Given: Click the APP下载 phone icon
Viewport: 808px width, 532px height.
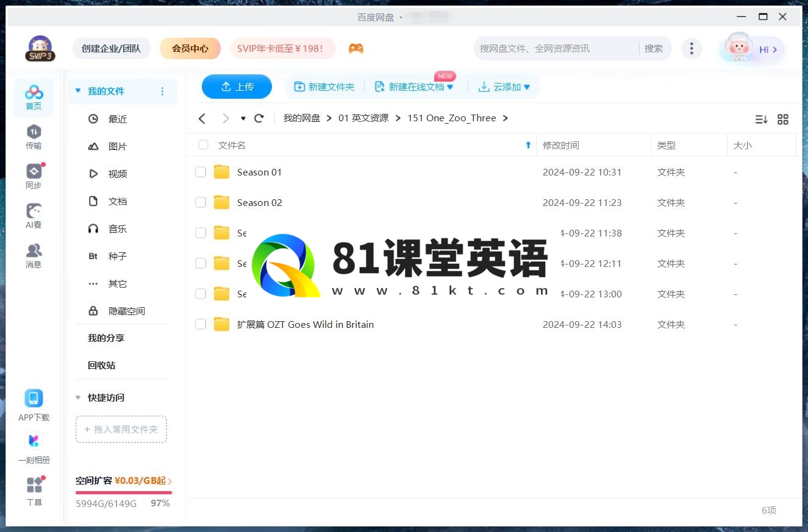Looking at the screenshot, I should tap(34, 399).
